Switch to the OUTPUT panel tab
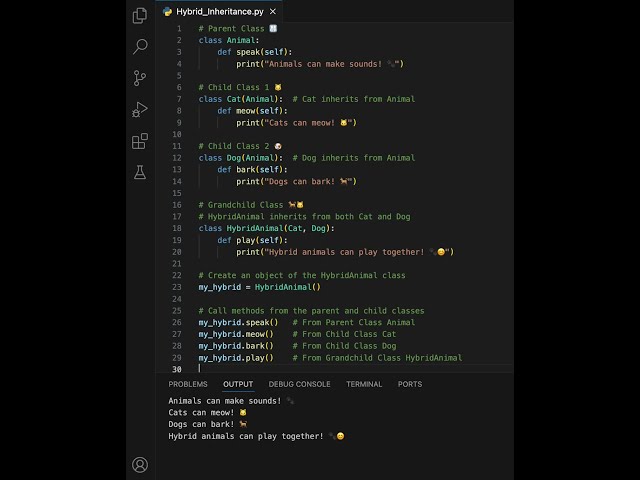Screen dimensions: 640x480 pyautogui.click(x=238, y=384)
